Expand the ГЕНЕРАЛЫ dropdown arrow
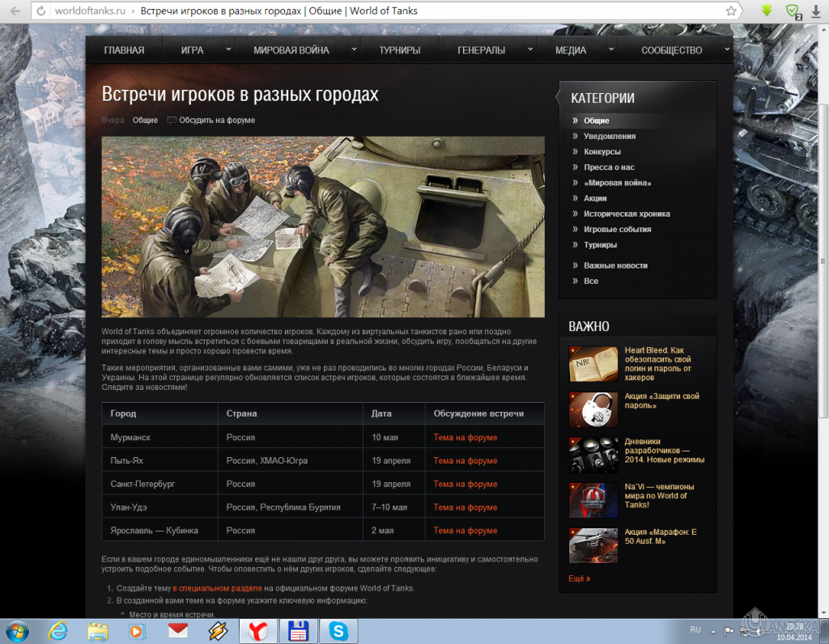The width and height of the screenshot is (829, 644). [x=529, y=49]
